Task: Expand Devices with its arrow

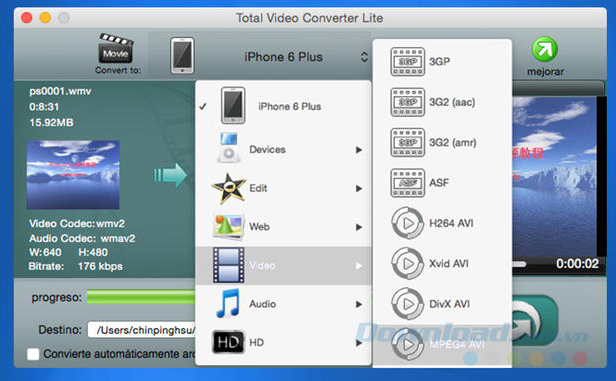Action: (x=359, y=150)
